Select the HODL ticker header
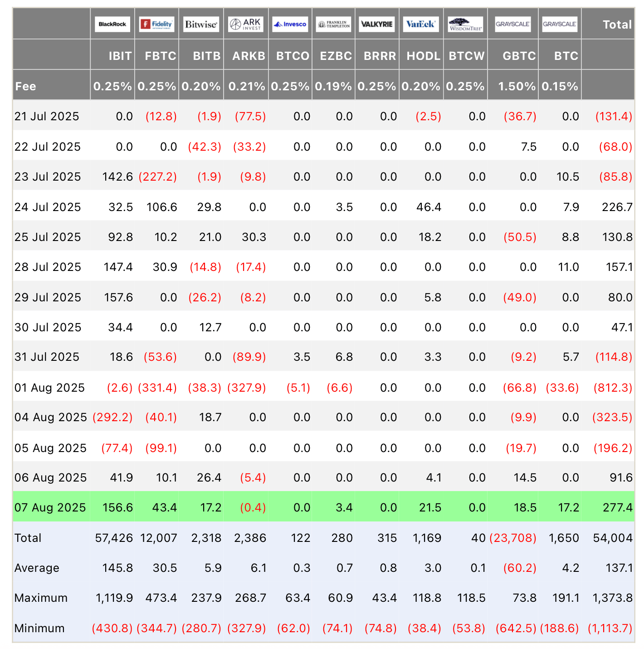This screenshot has height=649, width=644. pyautogui.click(x=424, y=56)
